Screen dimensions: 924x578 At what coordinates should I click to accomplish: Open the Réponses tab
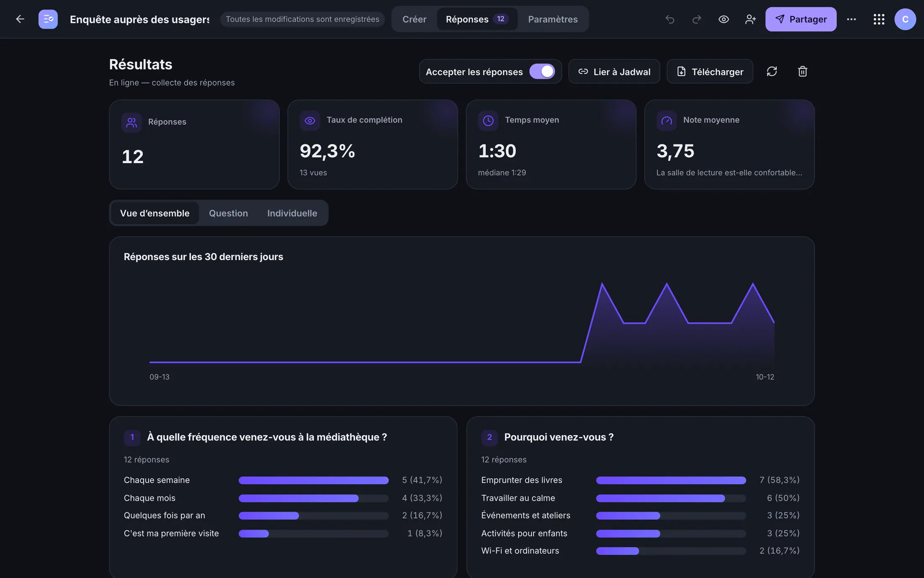(477, 19)
